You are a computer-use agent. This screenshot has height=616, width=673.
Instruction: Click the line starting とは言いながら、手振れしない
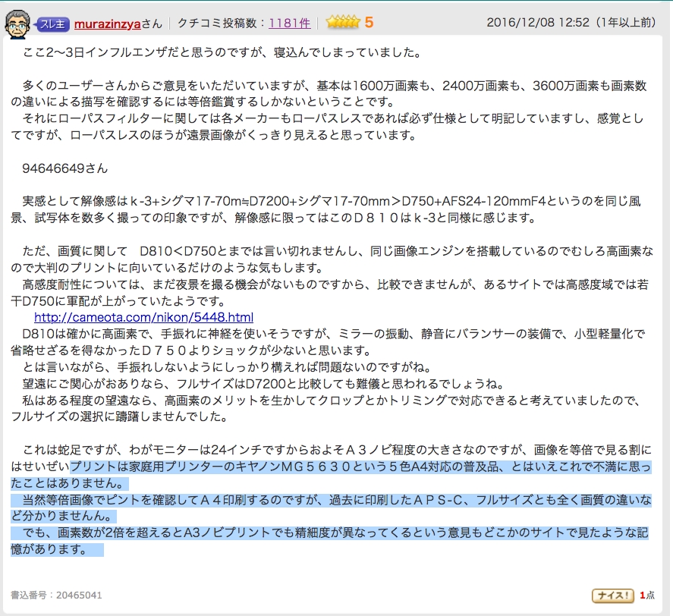tap(227, 367)
